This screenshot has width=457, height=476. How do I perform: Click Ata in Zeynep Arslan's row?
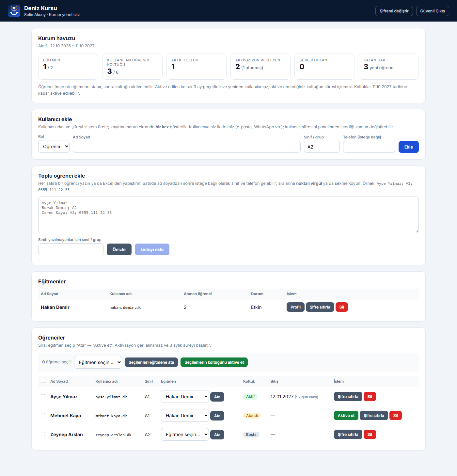point(217,435)
